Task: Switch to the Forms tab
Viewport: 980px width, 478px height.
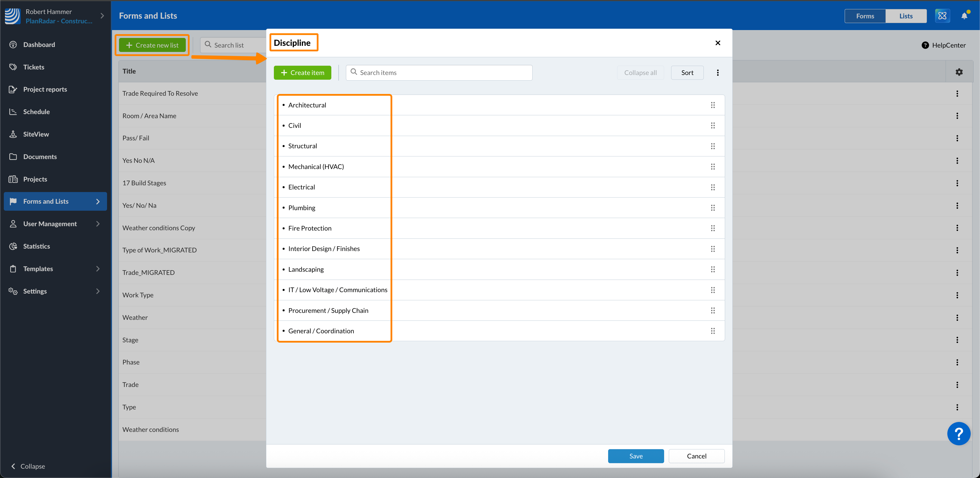Action: (865, 16)
